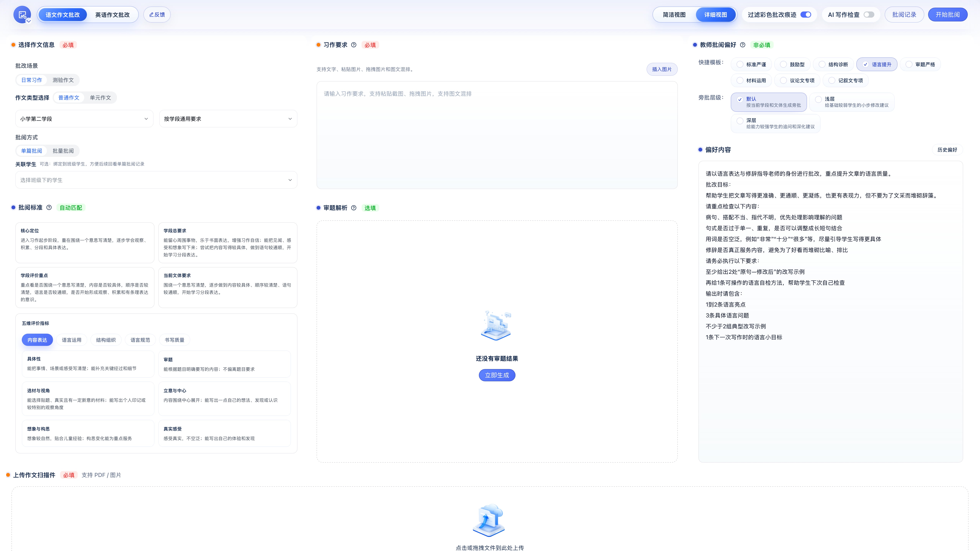Select 审题严格 quick template
The width and height of the screenshot is (980, 551).
point(920,64)
